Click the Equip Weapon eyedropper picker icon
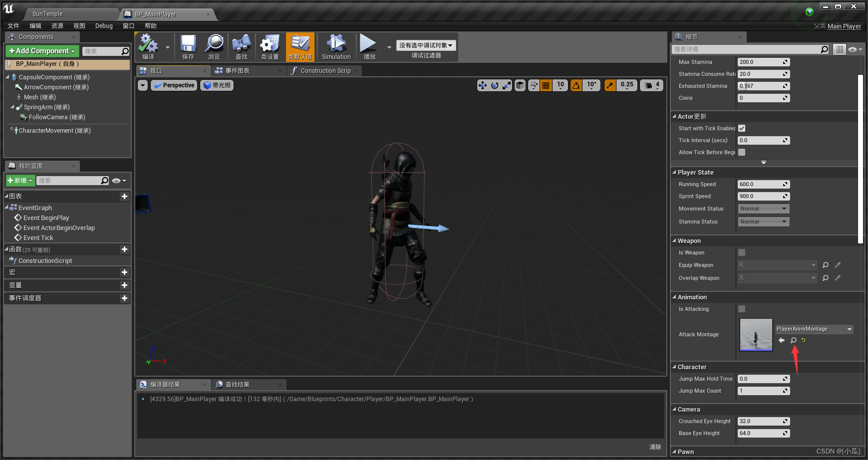 click(838, 265)
